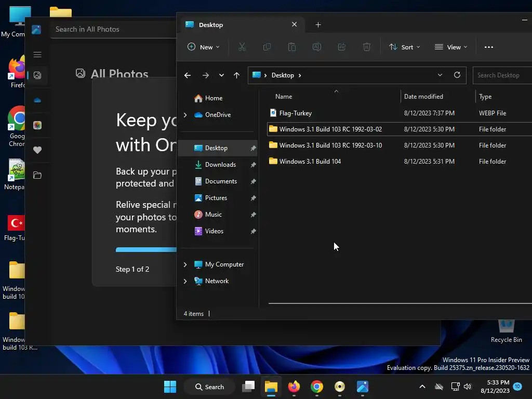Click the Share icon in Explorer toolbar
This screenshot has height=399, width=532.
pos(342,47)
